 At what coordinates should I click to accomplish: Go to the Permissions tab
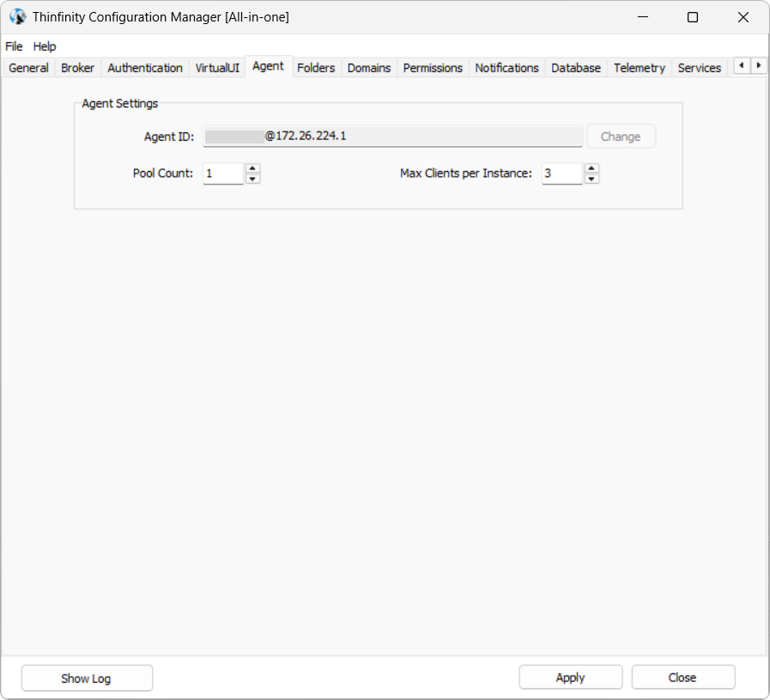coord(433,68)
